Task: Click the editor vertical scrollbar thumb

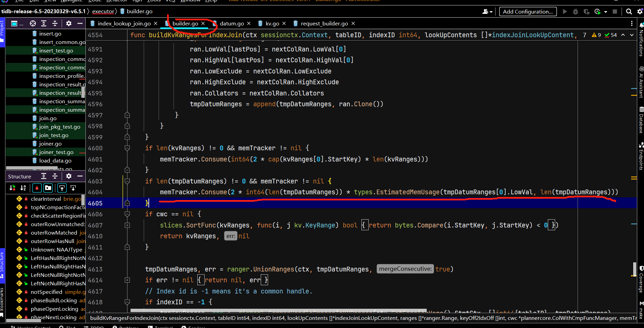Action: (x=634, y=269)
